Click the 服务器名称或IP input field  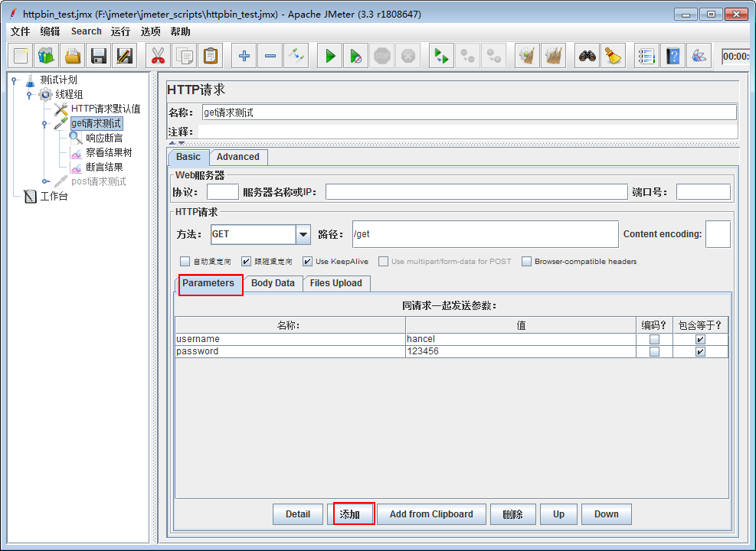(x=476, y=192)
